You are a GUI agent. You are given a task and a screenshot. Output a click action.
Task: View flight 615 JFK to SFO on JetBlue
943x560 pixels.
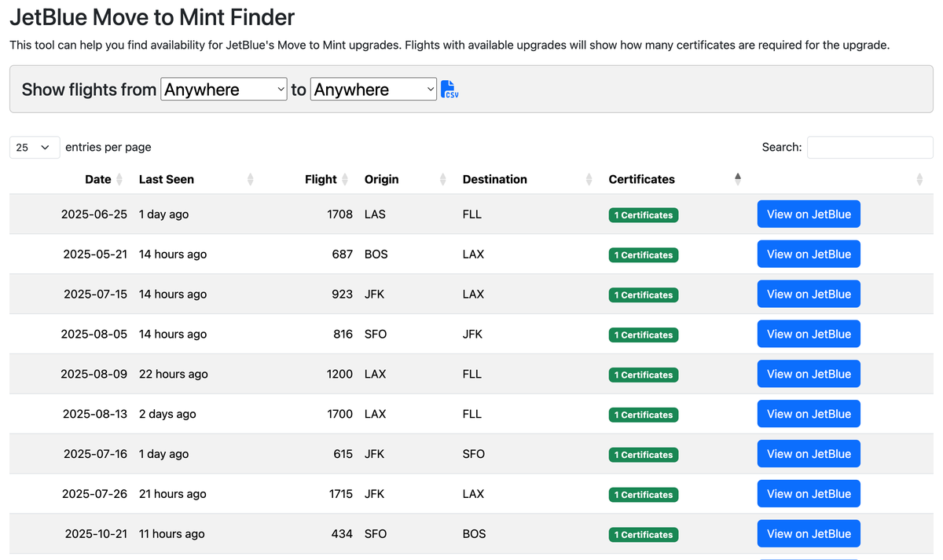tap(809, 454)
